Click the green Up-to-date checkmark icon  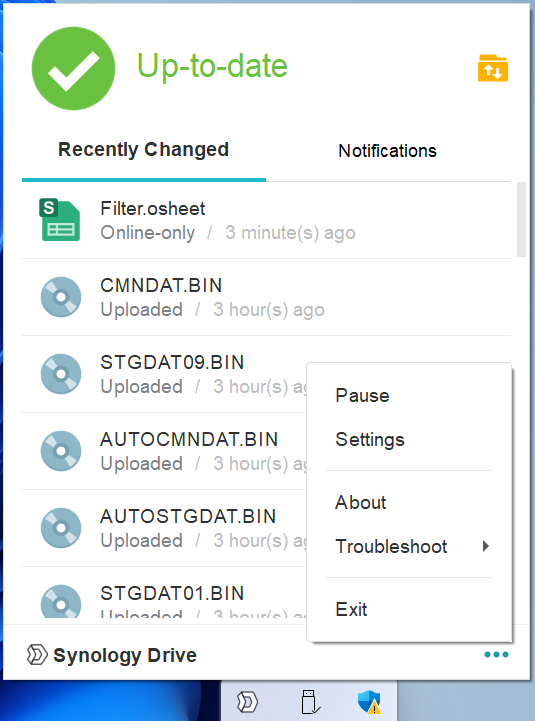point(73,68)
